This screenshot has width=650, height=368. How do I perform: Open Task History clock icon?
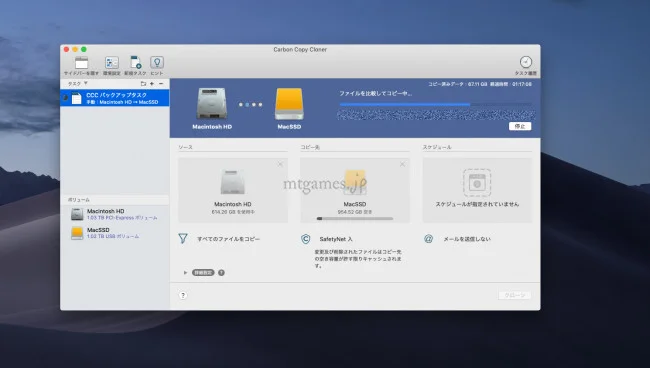point(526,62)
